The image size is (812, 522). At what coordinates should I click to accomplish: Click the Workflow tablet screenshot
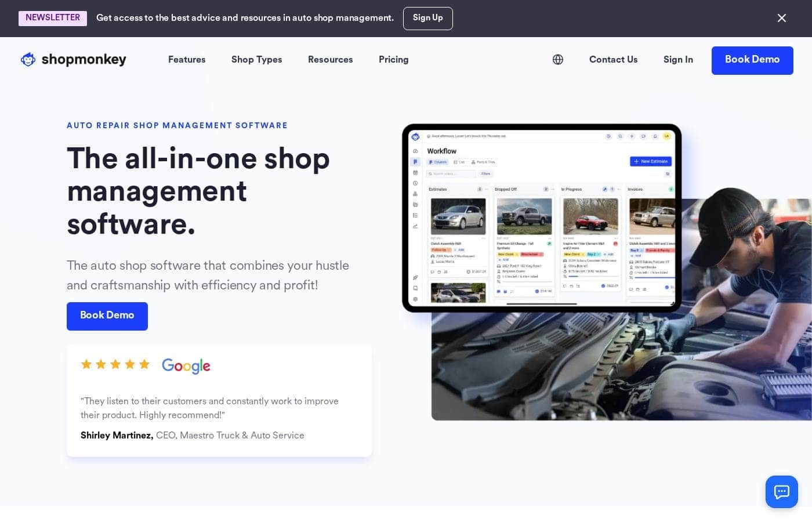[x=542, y=218]
